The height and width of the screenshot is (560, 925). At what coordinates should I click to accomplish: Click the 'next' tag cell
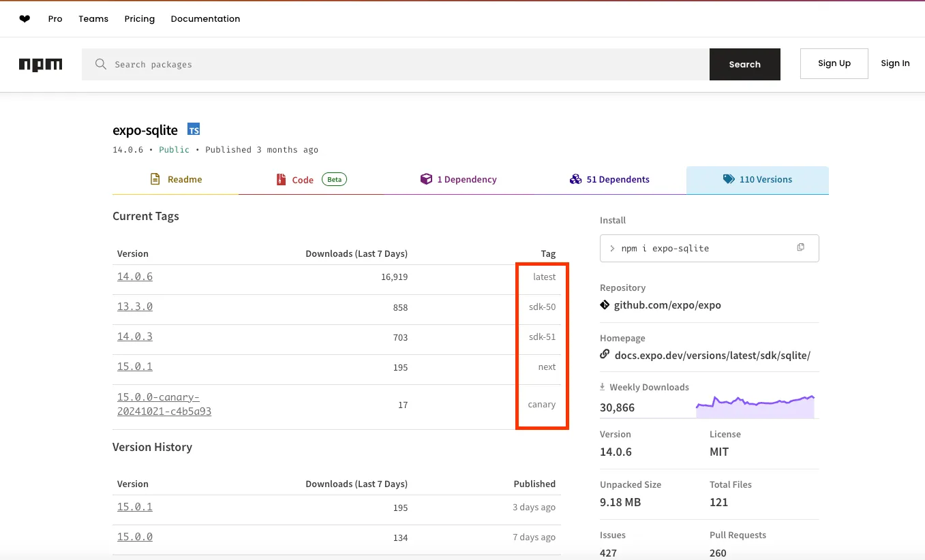tap(547, 367)
